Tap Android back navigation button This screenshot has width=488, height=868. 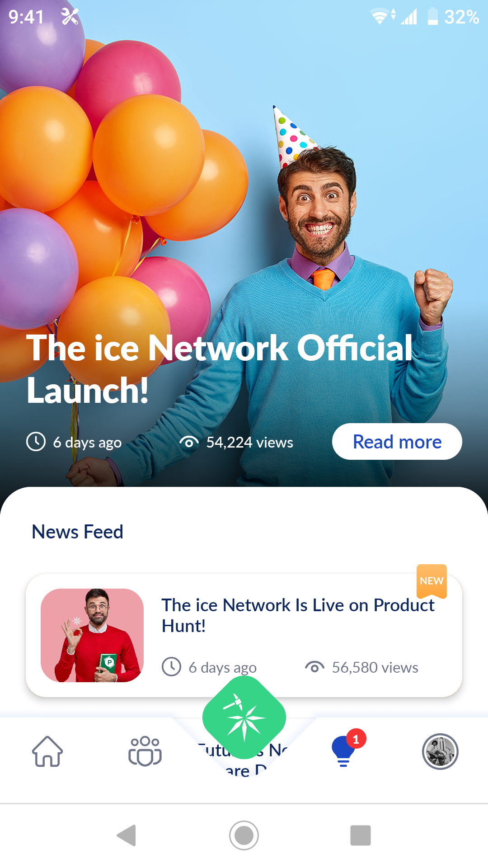point(127,835)
